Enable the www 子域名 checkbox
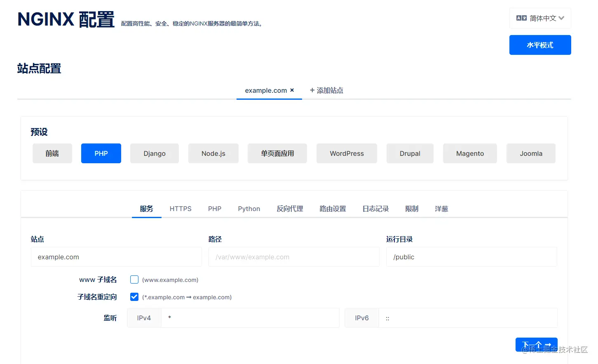 pos(134,279)
